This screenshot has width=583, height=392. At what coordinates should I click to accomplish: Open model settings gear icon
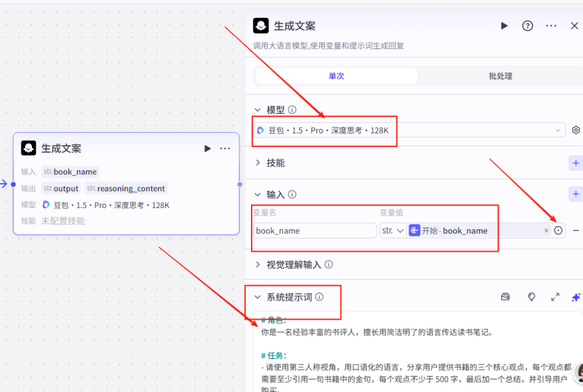pos(575,130)
